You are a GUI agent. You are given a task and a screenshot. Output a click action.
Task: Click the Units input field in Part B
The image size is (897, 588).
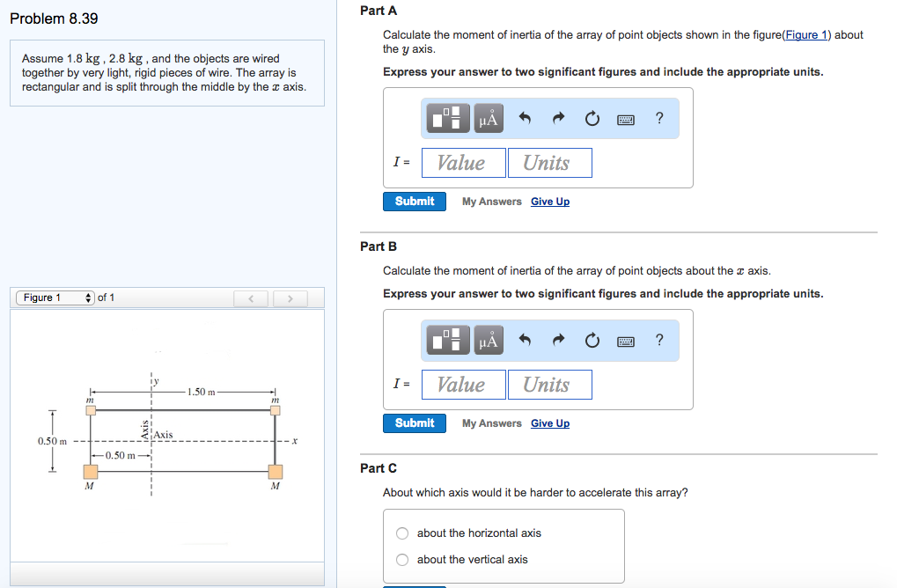549,385
